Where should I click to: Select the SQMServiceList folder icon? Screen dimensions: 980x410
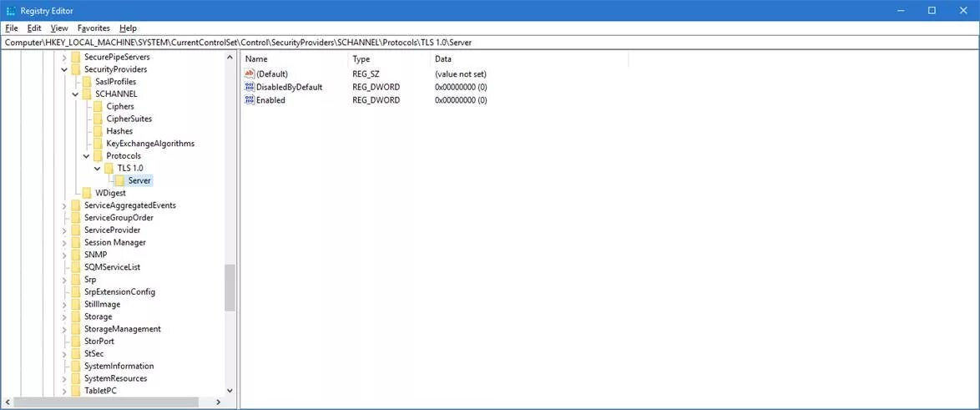coord(76,267)
